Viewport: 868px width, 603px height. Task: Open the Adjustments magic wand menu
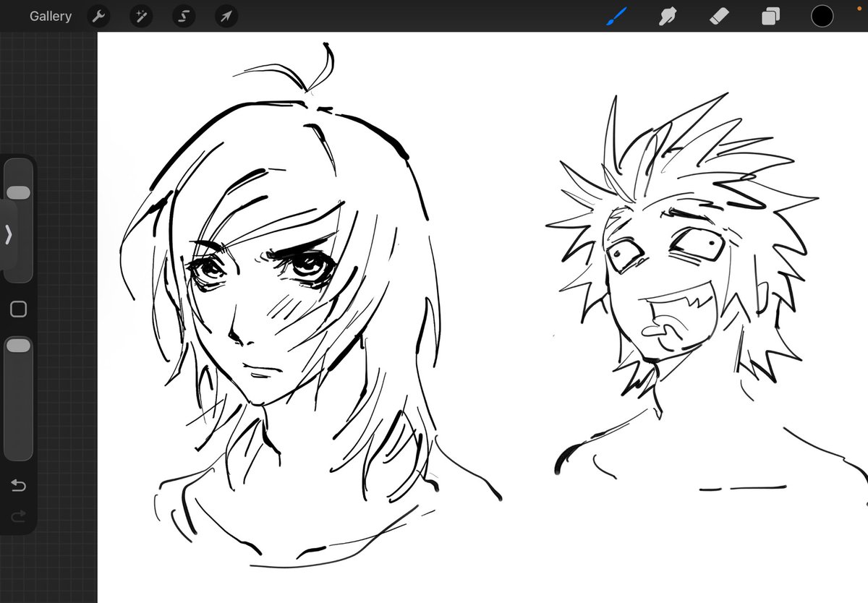tap(141, 16)
